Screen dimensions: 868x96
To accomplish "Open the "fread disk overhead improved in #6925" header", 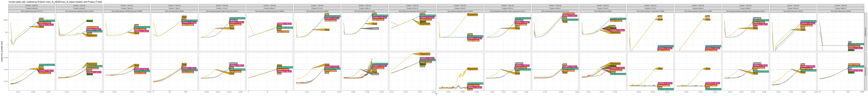I will click(270, 11).
